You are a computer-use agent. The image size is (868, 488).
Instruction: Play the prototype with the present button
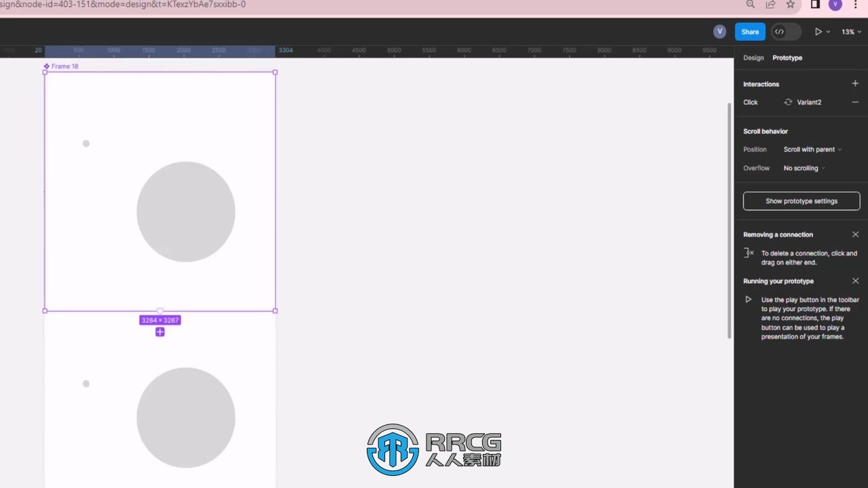tap(818, 32)
